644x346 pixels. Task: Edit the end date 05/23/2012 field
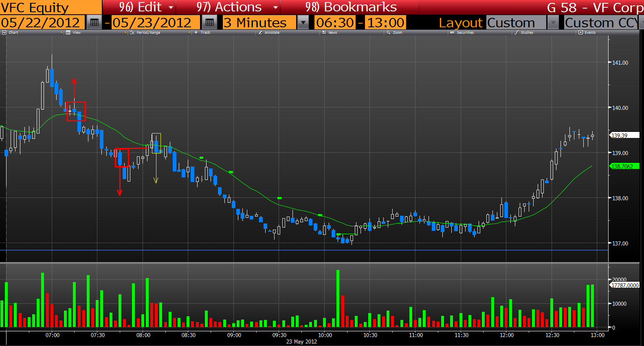coord(156,22)
